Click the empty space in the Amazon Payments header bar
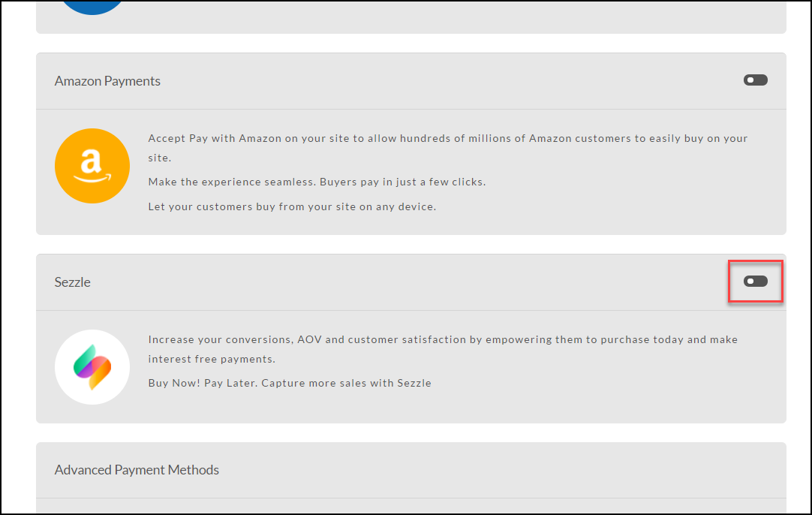 click(450, 81)
